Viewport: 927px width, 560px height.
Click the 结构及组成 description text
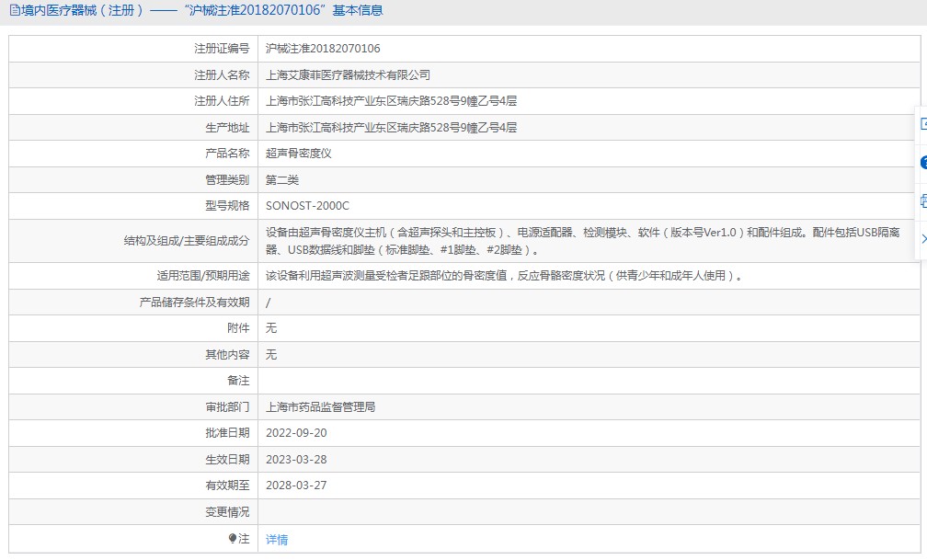[582, 241]
